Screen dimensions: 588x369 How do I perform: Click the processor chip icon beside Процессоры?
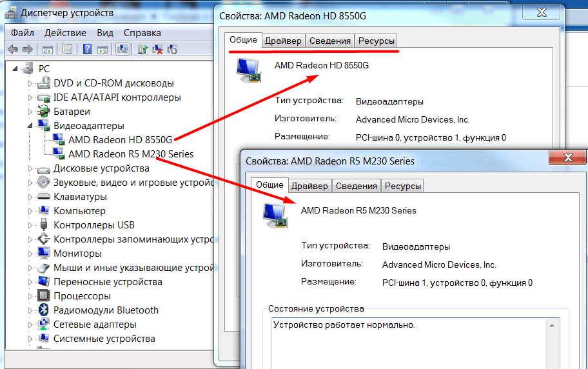point(43,296)
